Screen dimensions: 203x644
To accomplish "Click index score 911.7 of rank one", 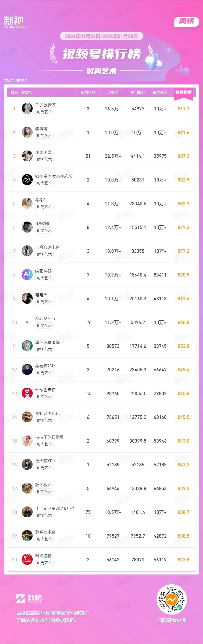I will (183, 109).
